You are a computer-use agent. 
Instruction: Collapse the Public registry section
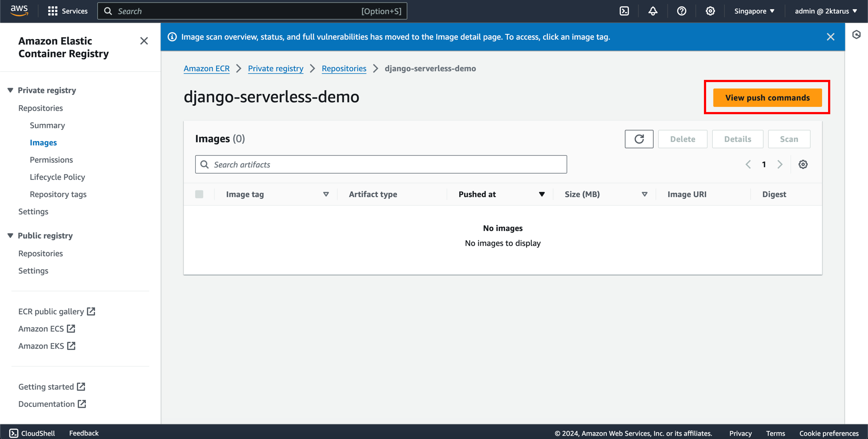[10, 235]
